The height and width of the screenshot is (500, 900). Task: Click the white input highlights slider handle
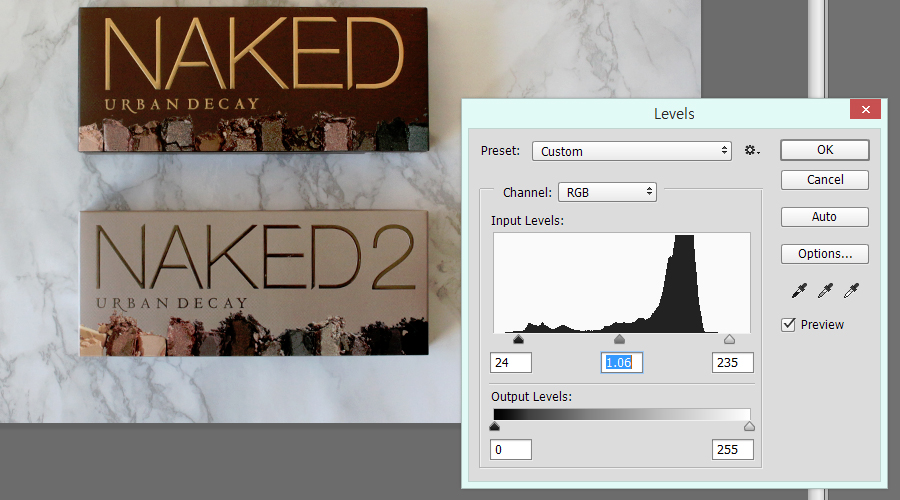[729, 341]
